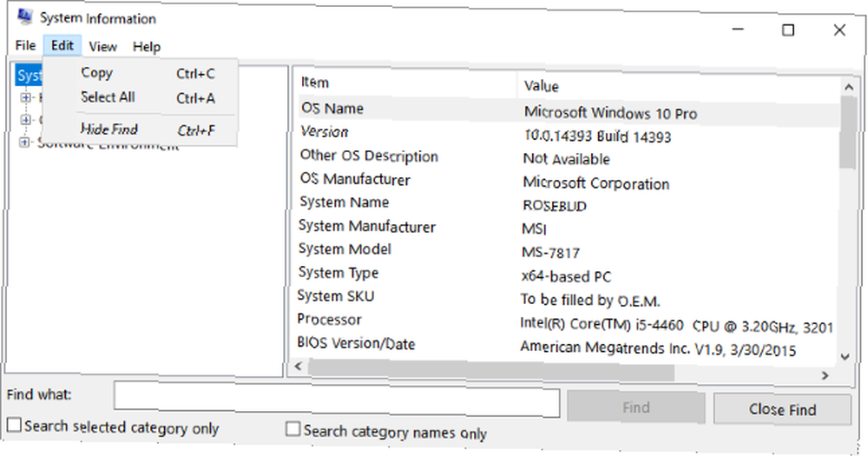Click the horizontal scrollbar thumb in details list
Image resolution: width=868 pixels, height=457 pixels.
(x=491, y=370)
